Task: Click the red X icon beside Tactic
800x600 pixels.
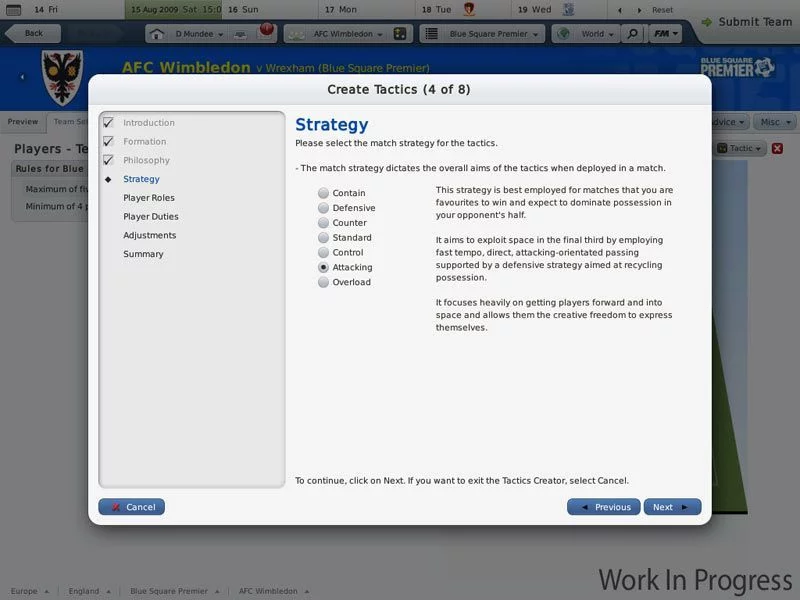Action: (777, 148)
